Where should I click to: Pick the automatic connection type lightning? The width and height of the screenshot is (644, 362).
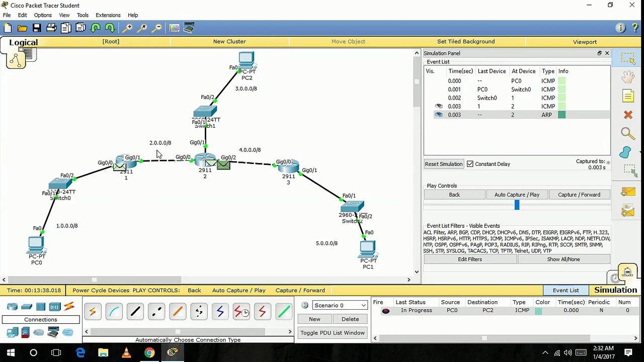click(93, 312)
